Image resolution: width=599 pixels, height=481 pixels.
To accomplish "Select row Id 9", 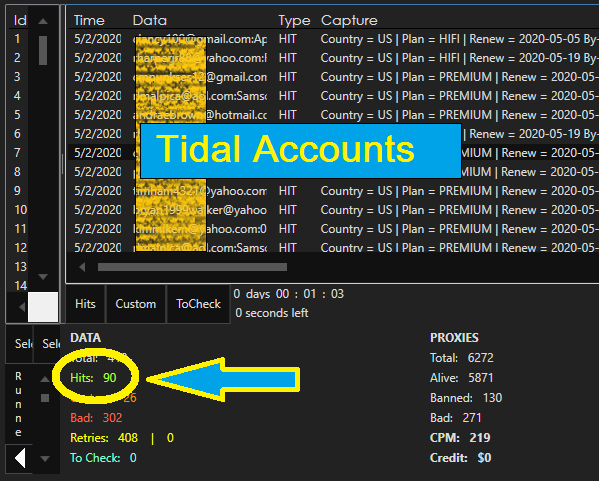I will coord(17,191).
